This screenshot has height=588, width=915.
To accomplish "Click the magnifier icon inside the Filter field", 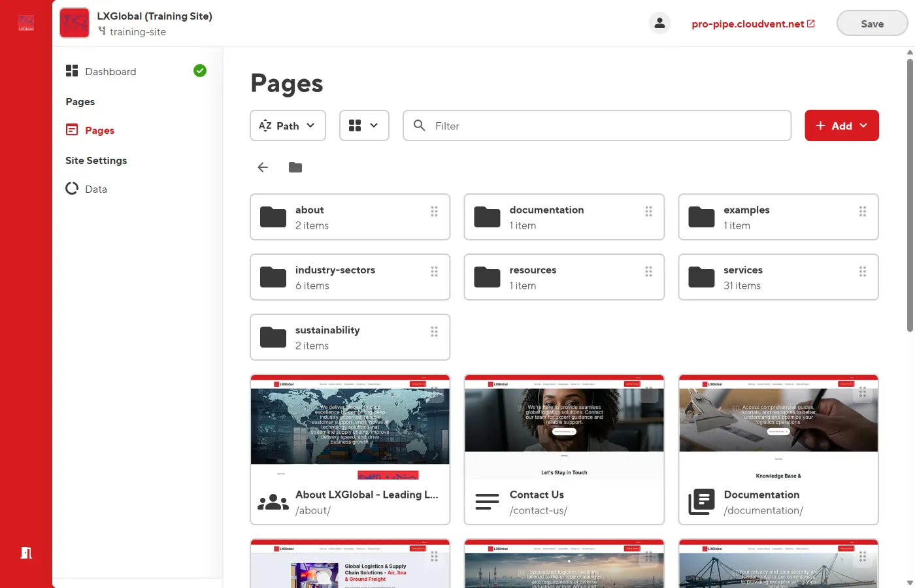I will coord(419,125).
